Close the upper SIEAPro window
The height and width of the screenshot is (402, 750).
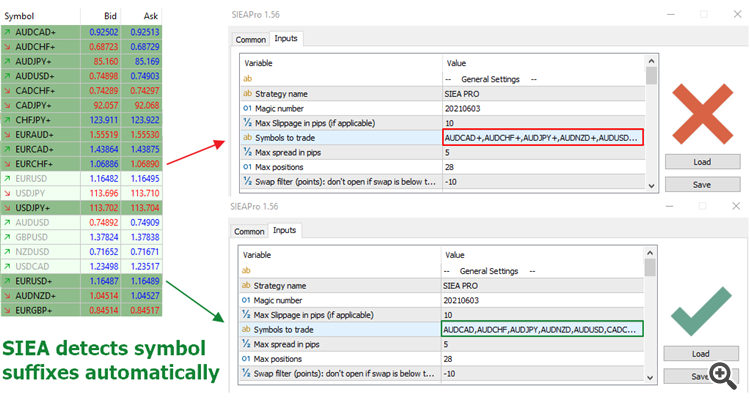click(737, 14)
